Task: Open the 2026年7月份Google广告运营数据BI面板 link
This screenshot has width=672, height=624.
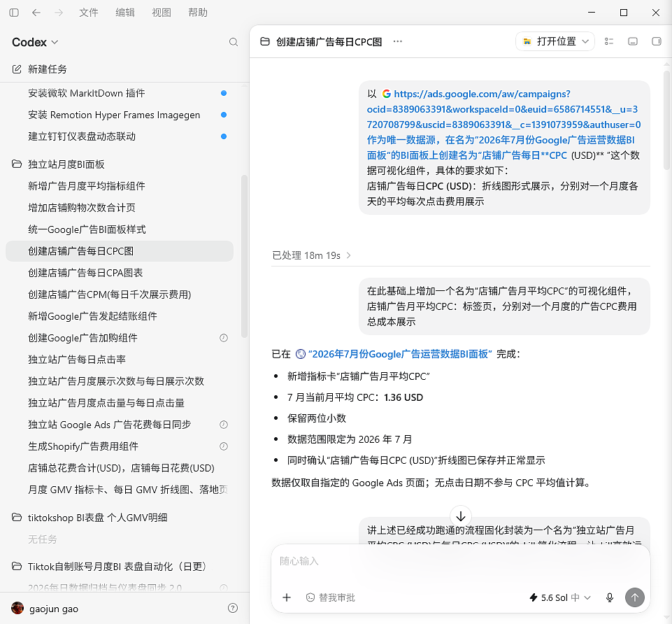Action: click(394, 354)
